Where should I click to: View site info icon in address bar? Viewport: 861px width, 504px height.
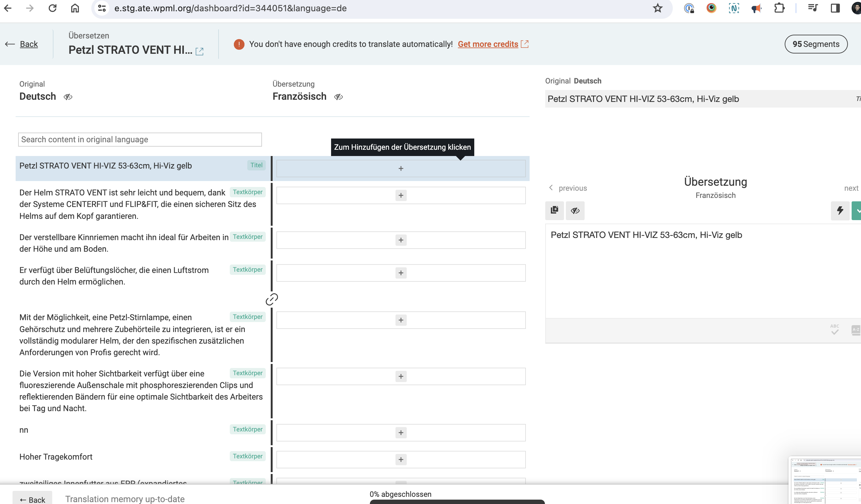[x=102, y=8]
